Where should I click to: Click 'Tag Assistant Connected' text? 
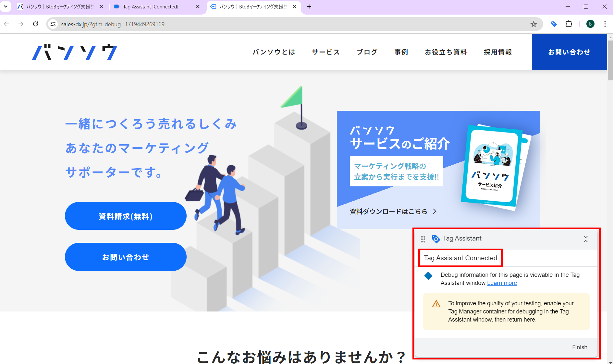pos(460,258)
